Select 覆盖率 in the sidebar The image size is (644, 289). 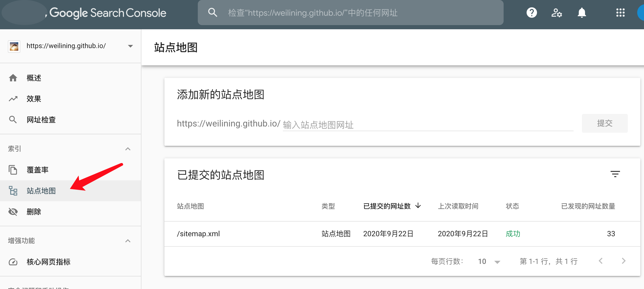38,170
